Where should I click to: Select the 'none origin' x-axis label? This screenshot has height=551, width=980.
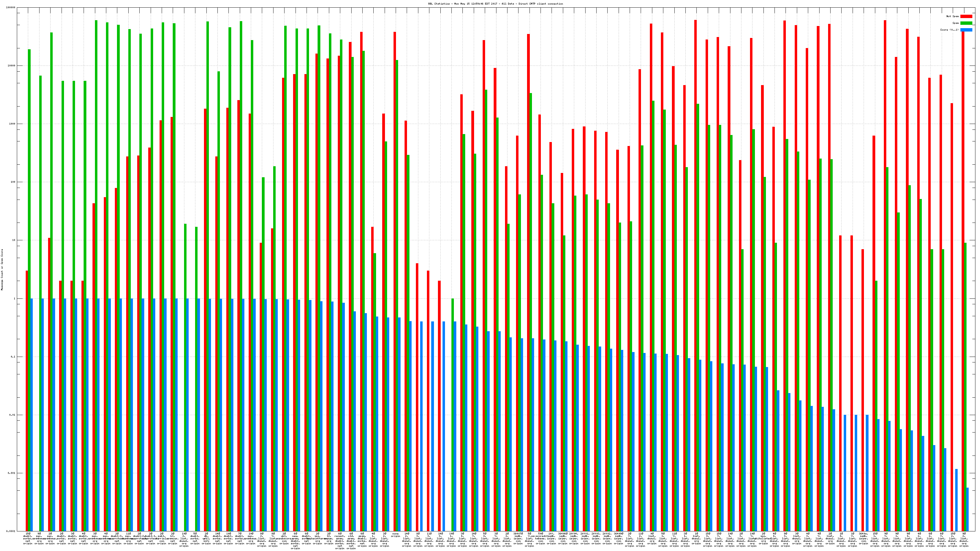click(396, 535)
